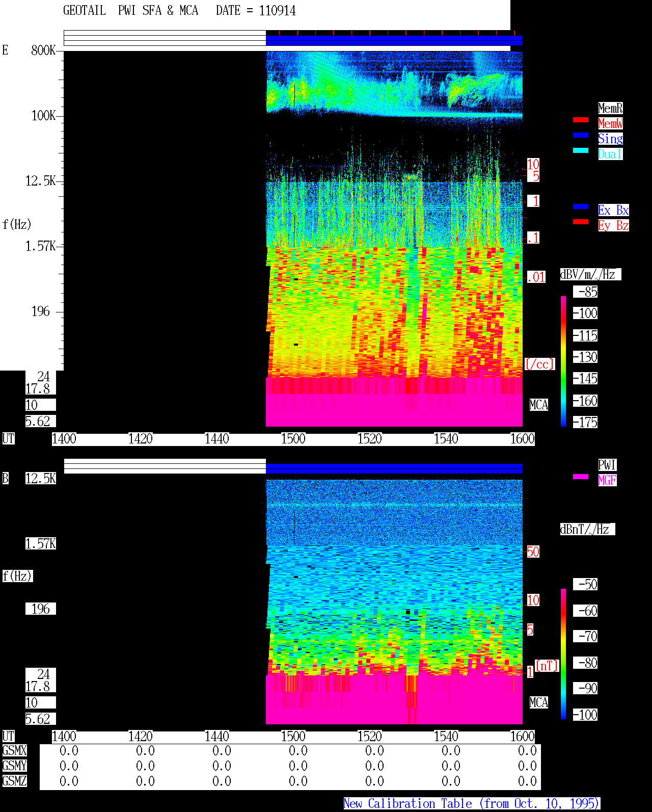Click the [nT] field axis label

[547, 666]
